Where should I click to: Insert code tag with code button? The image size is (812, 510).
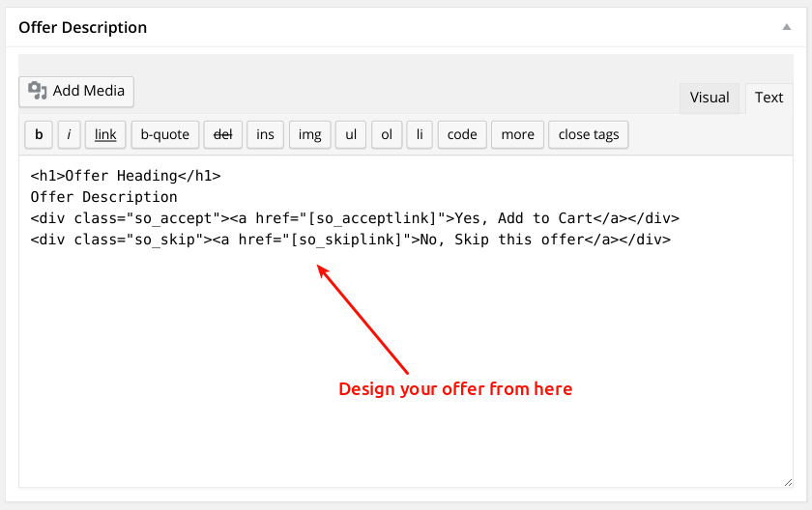tap(462, 134)
